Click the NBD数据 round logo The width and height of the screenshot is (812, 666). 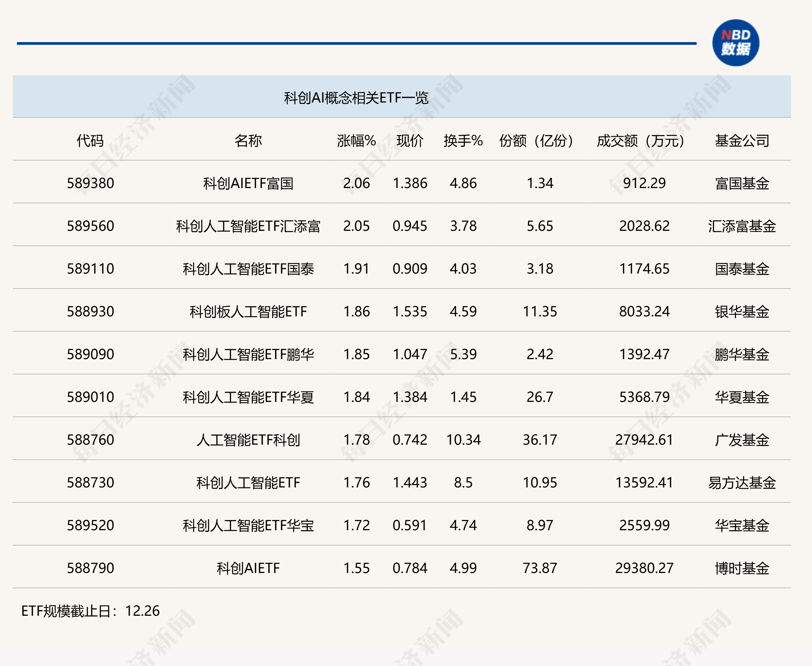pos(735,42)
